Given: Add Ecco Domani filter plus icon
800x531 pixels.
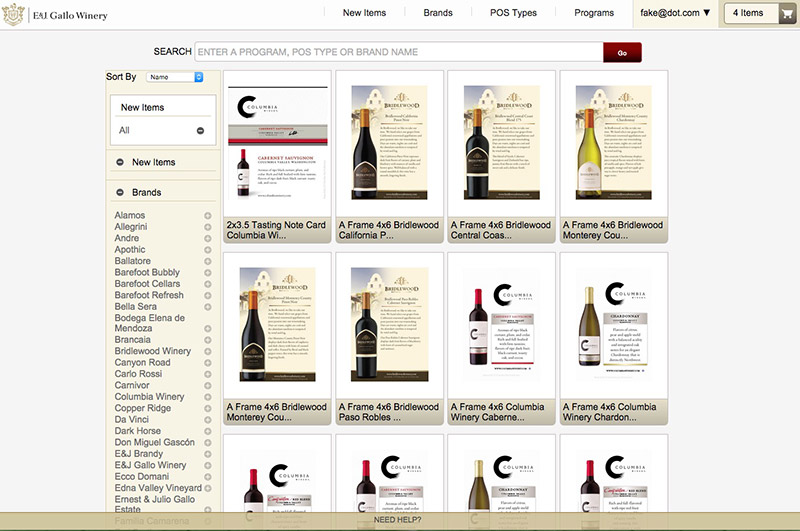Looking at the screenshot, I should tap(208, 477).
